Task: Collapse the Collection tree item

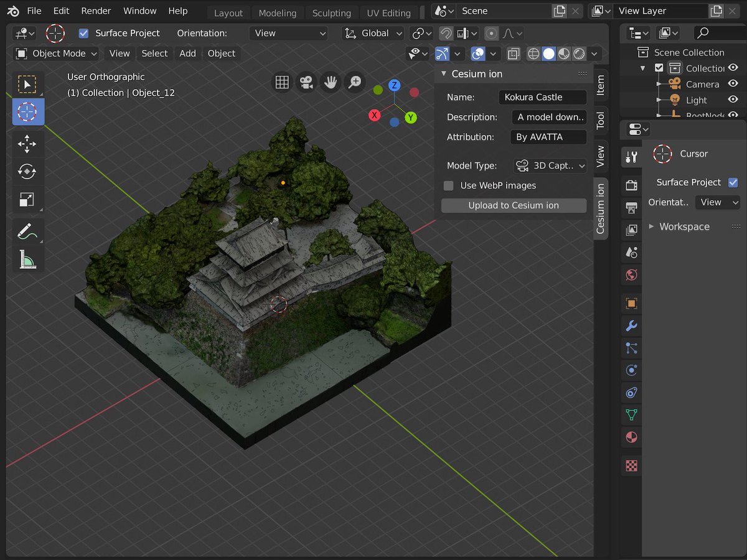Action: (x=643, y=68)
